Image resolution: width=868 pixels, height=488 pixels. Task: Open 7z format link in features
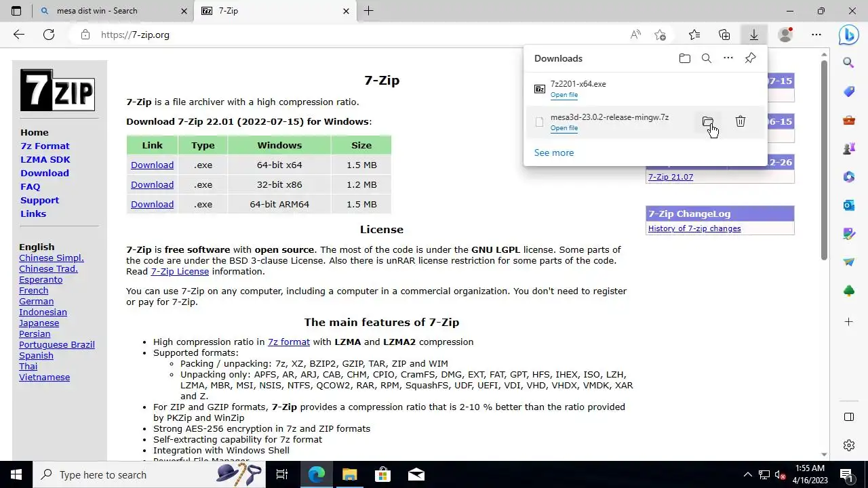tap(289, 342)
